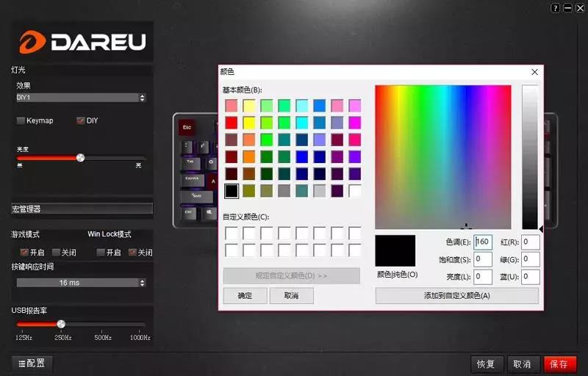Click the 125Hz mark on USB report rate
Image resolution: width=588 pixels, height=376 pixels.
(x=24, y=337)
